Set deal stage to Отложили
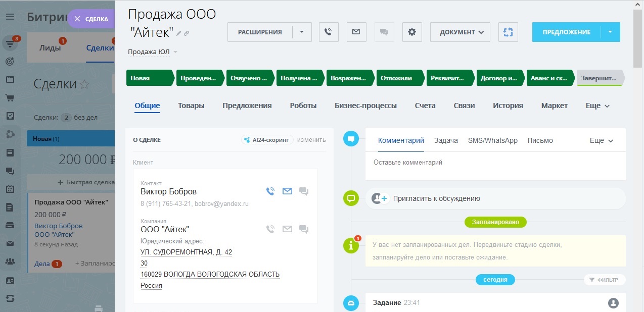644x312 pixels. pyautogui.click(x=397, y=78)
